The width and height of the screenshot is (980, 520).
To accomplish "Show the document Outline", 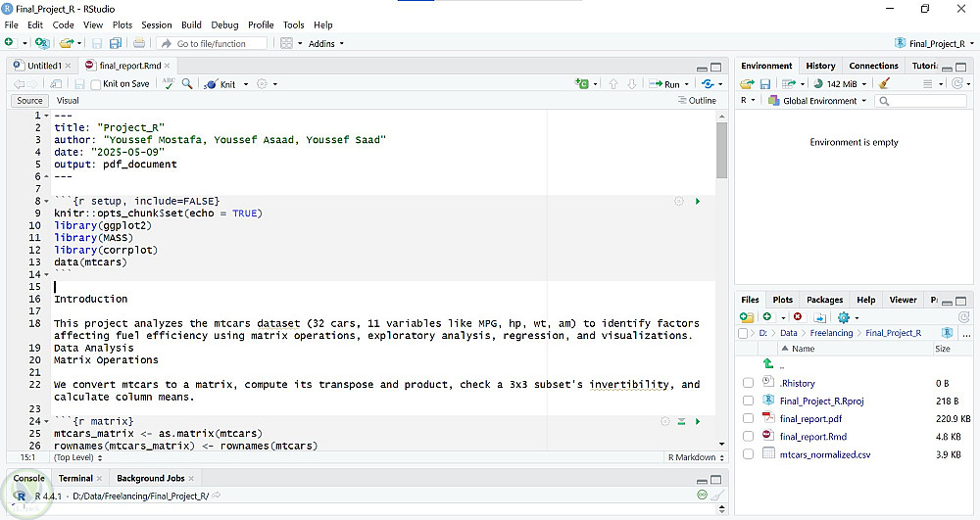I will pos(697,101).
